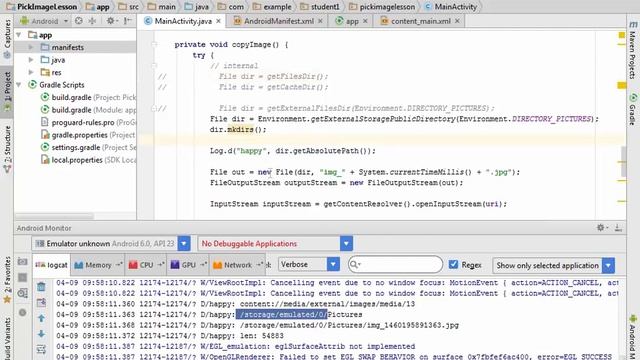Open Captures side panel
Viewport: 640px width, 360px height.
click(7, 39)
